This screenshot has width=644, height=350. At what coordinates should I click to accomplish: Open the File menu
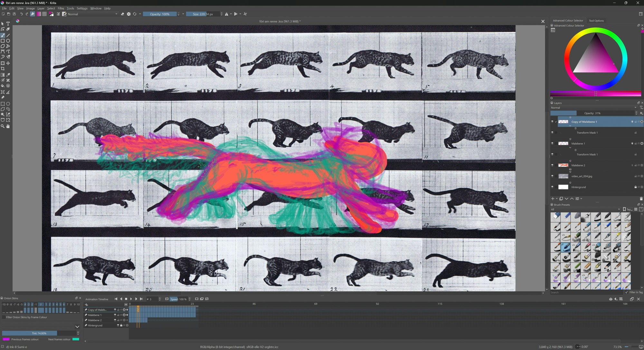[4, 8]
